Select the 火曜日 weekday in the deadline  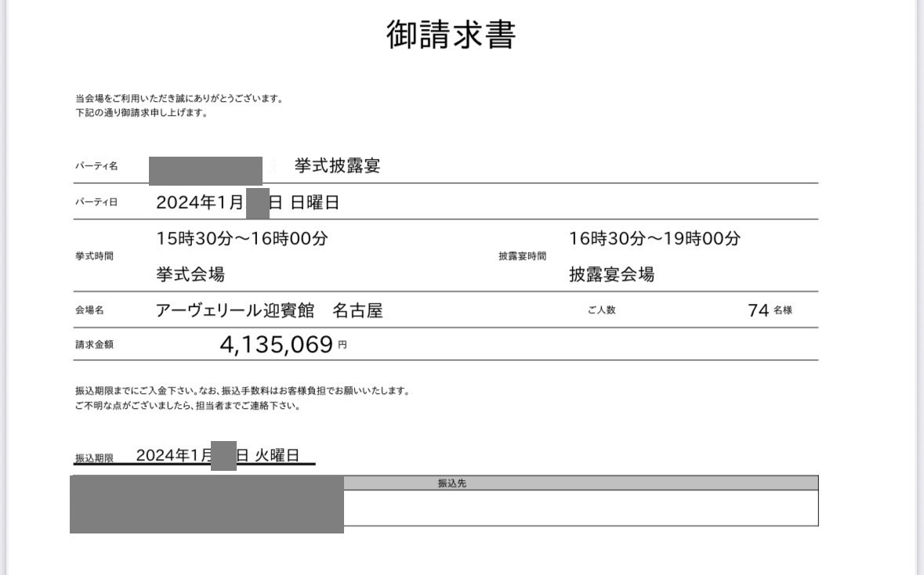277,455
